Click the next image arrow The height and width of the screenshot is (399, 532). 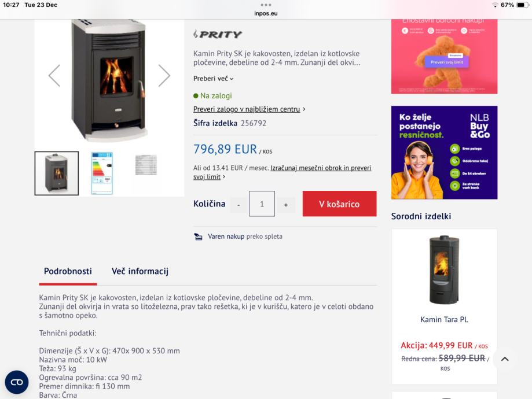pyautogui.click(x=164, y=76)
